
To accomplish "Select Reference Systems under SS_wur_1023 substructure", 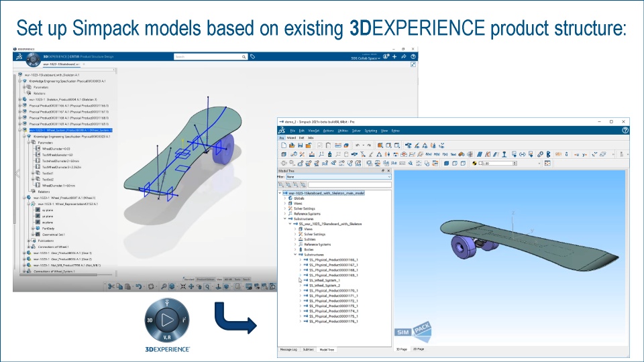I will (317, 245).
